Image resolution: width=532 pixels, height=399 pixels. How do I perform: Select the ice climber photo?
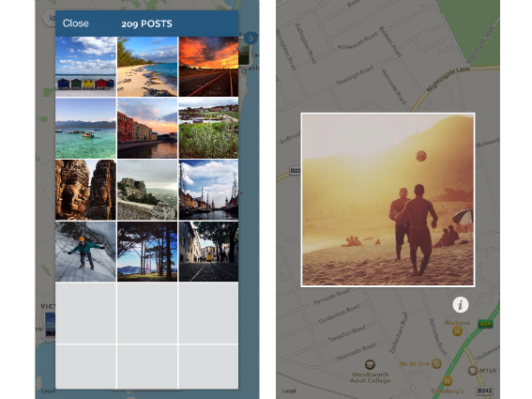tap(85, 252)
